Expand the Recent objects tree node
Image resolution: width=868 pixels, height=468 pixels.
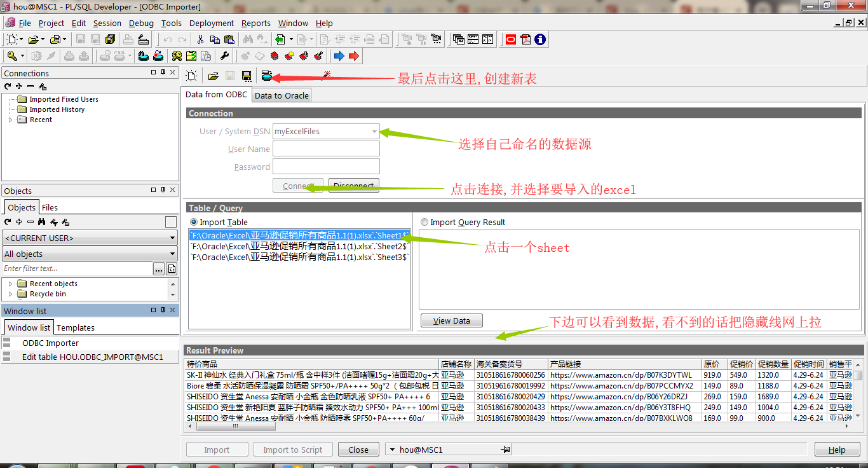pos(10,284)
